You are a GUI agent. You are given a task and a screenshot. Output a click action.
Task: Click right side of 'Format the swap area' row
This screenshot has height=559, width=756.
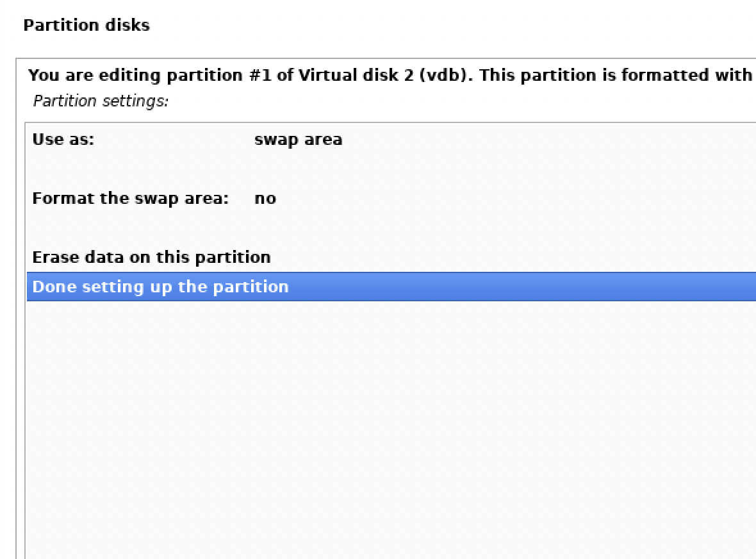pyautogui.click(x=641, y=198)
